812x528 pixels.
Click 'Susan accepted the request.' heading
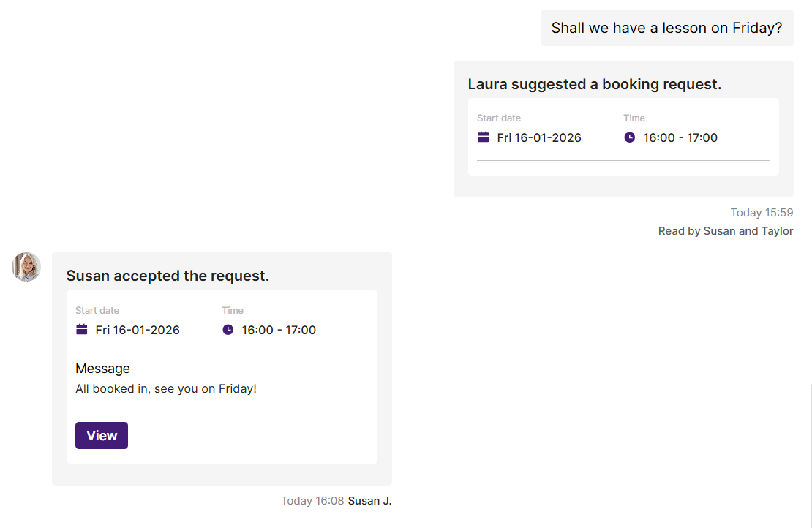(x=168, y=276)
